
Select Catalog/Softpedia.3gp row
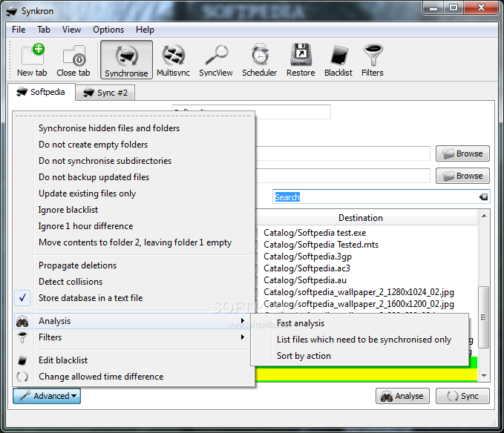[307, 257]
